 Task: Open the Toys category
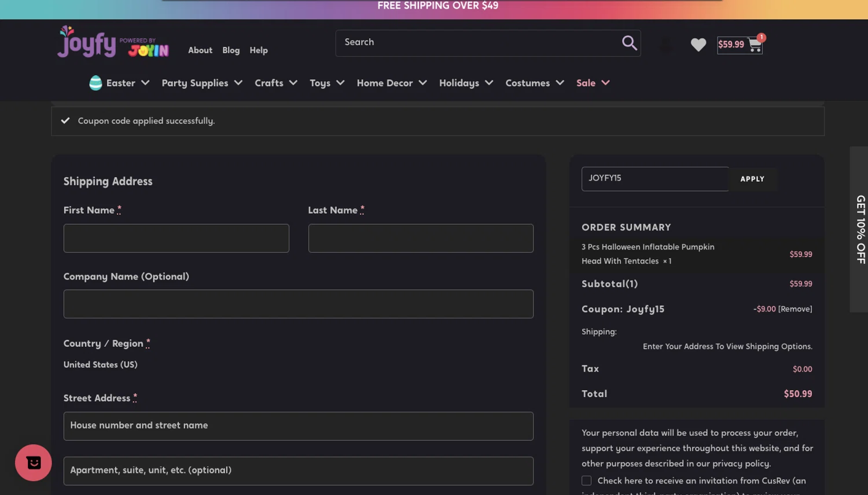(x=320, y=83)
